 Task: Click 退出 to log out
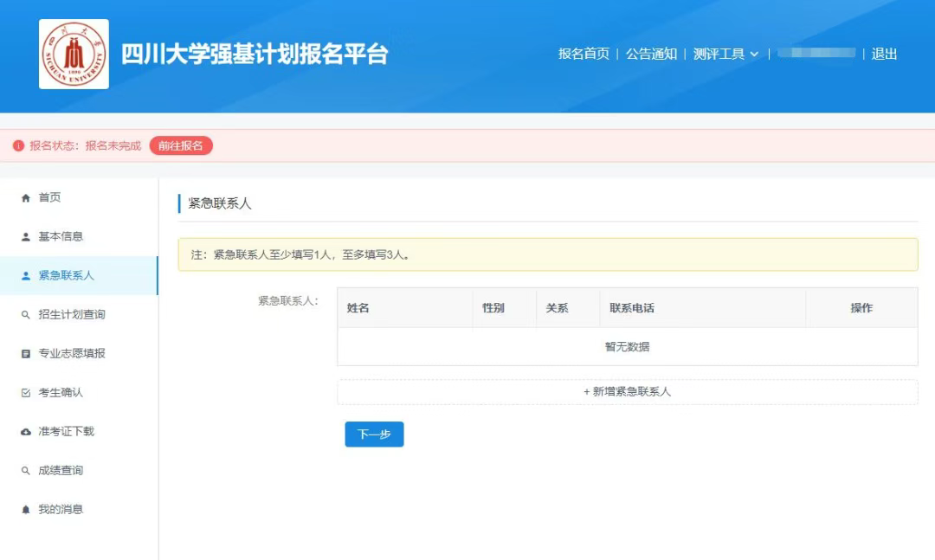pyautogui.click(x=884, y=54)
